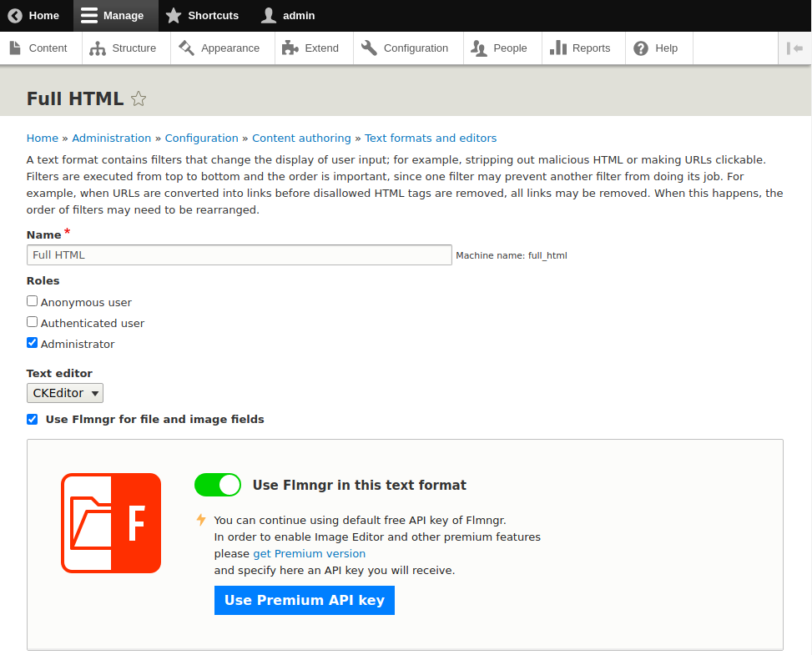Click the red Flmngr logo image
This screenshot has height=655, width=812.
point(111,523)
